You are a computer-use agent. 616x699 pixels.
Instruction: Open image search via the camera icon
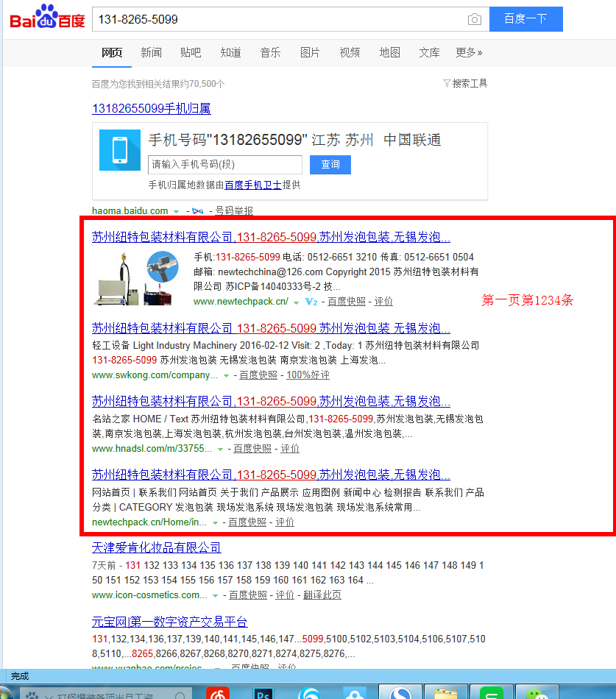[475, 19]
